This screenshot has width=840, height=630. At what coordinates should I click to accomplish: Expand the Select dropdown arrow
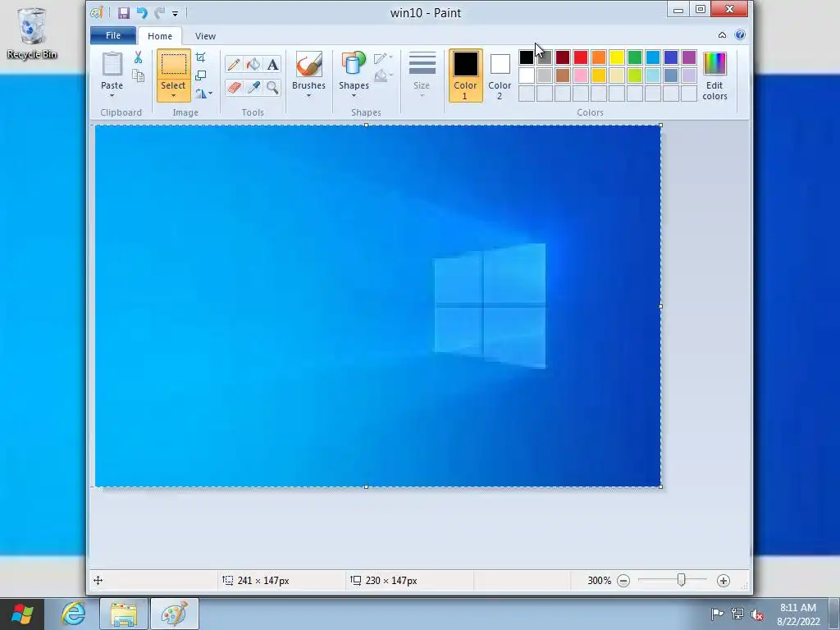click(173, 96)
